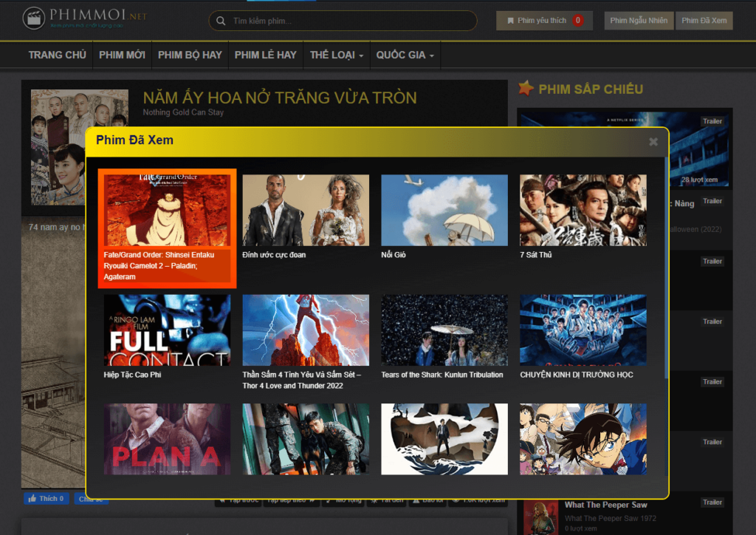Click the thumbs-up Thích button

tap(47, 498)
